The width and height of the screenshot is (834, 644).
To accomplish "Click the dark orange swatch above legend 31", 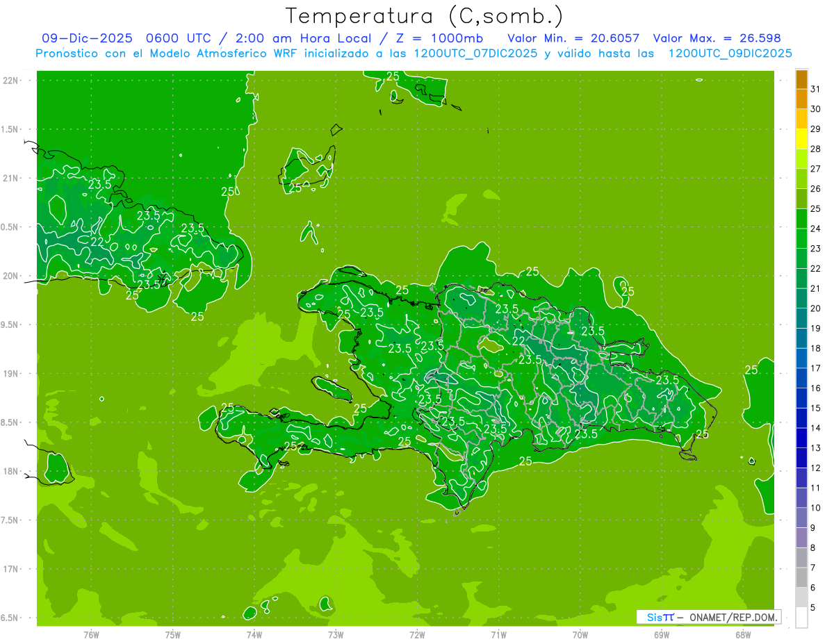I will pyautogui.click(x=801, y=79).
